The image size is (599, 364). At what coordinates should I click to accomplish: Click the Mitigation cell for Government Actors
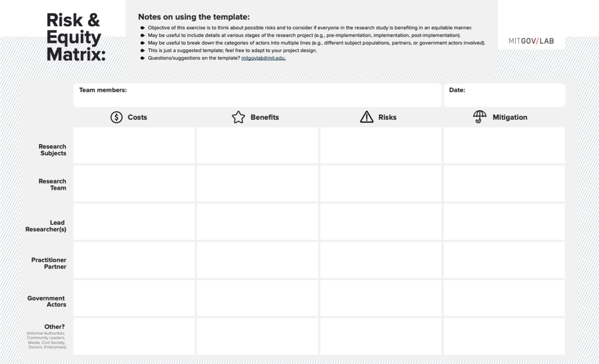click(504, 298)
